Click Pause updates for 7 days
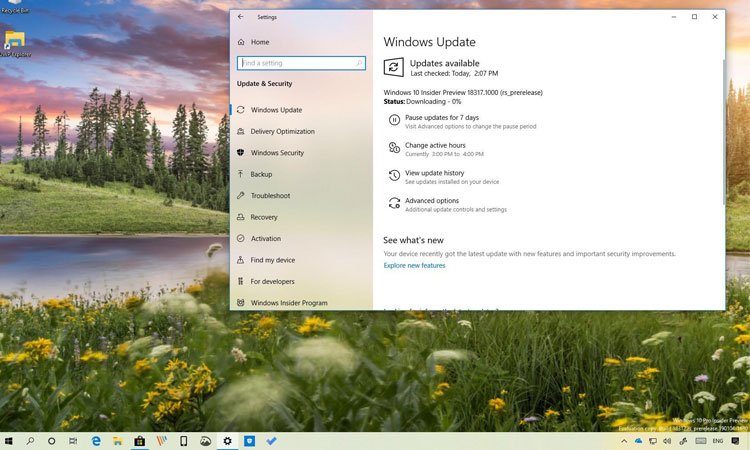The width and height of the screenshot is (750, 450). point(441,118)
